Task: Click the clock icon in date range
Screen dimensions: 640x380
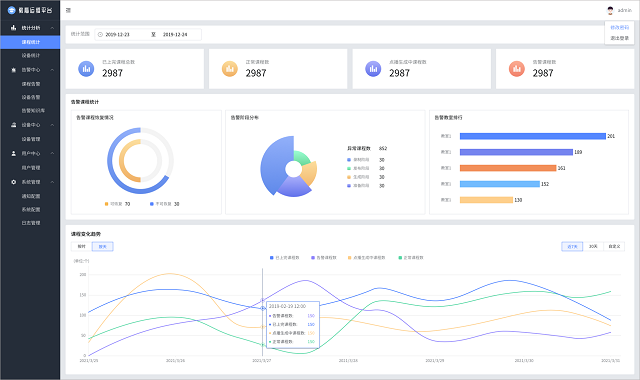Action: 100,35
